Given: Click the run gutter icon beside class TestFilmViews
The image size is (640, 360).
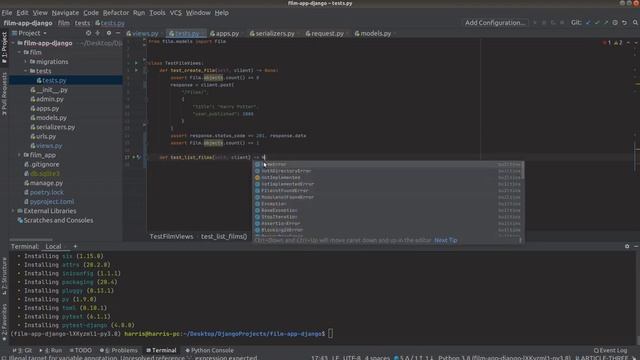Looking at the screenshot, I should click(136, 63).
